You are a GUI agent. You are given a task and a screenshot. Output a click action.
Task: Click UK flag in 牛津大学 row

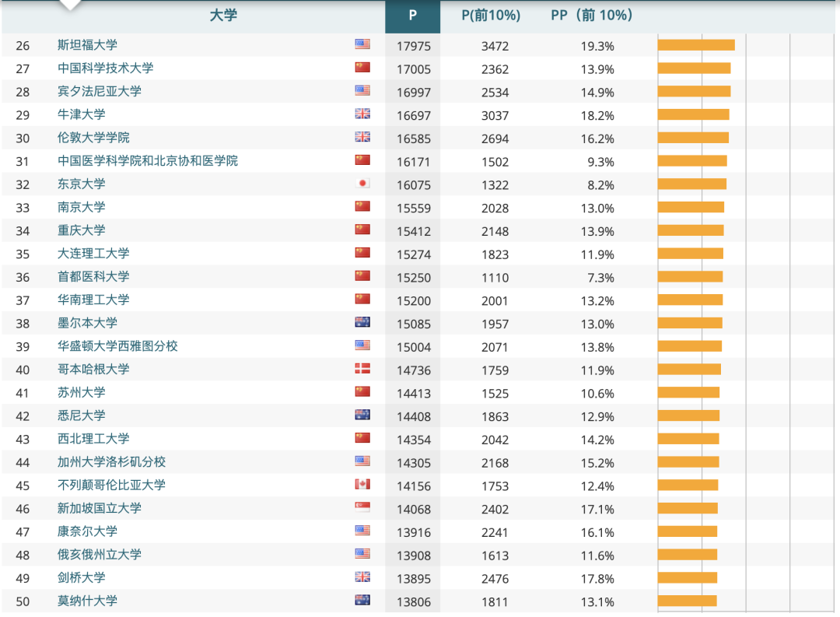point(362,114)
